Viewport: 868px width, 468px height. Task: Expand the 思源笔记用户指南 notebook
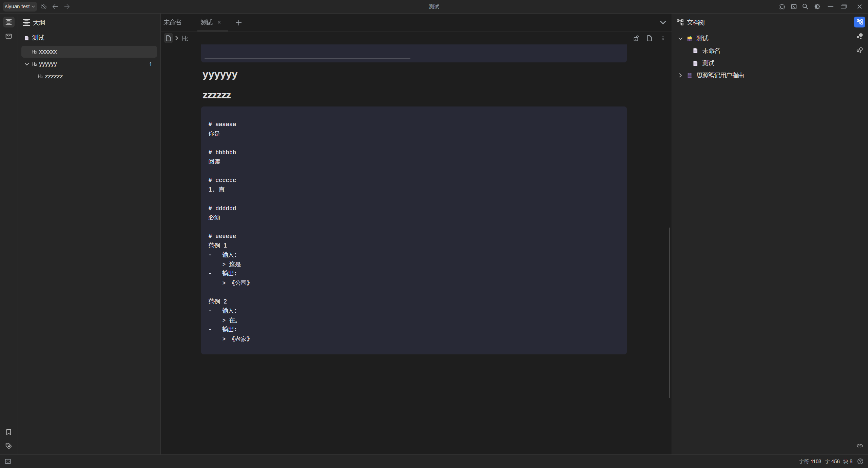[680, 75]
